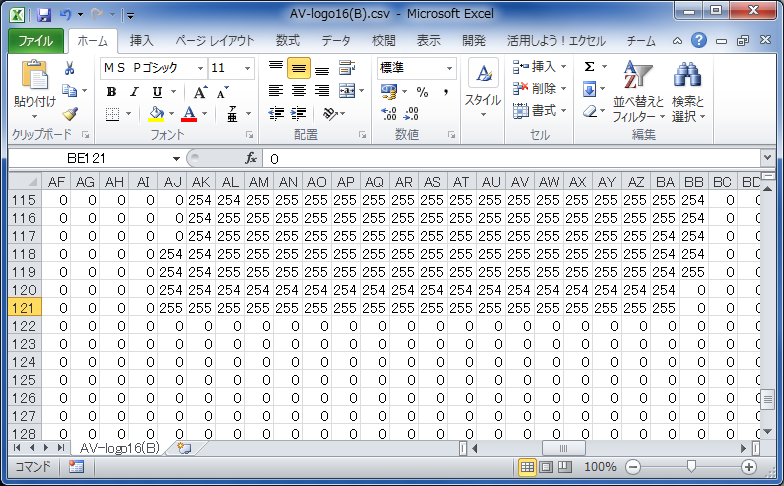Toggle Bold formatting
784x486 pixels.
112,92
